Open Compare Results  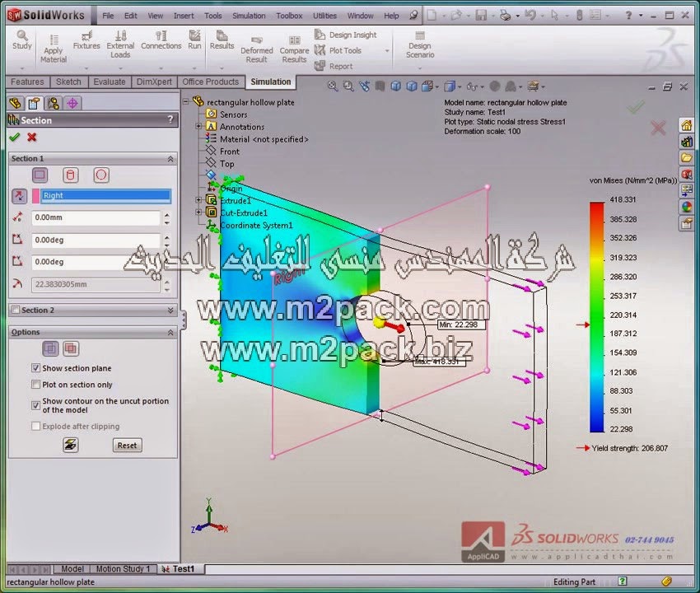tap(294, 49)
